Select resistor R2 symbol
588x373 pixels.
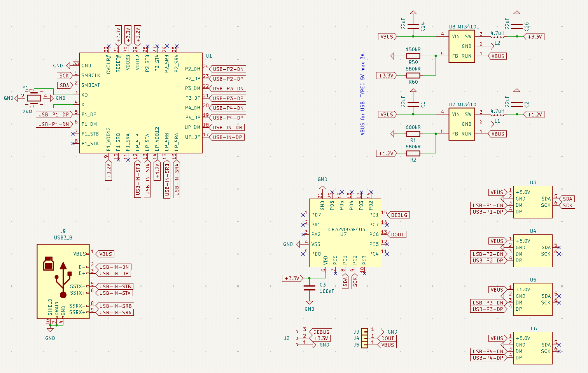[x=413, y=153]
